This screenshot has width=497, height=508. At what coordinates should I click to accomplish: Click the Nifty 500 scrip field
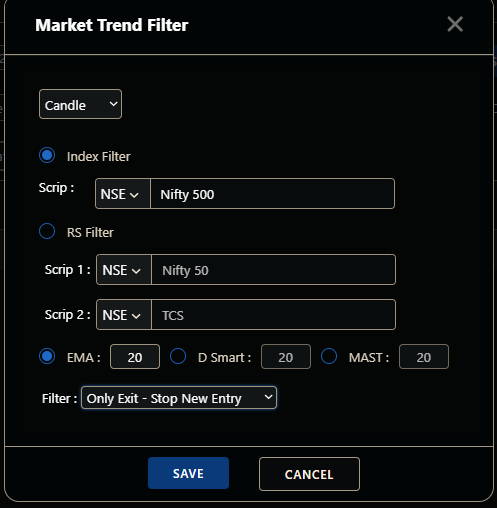coord(272,194)
